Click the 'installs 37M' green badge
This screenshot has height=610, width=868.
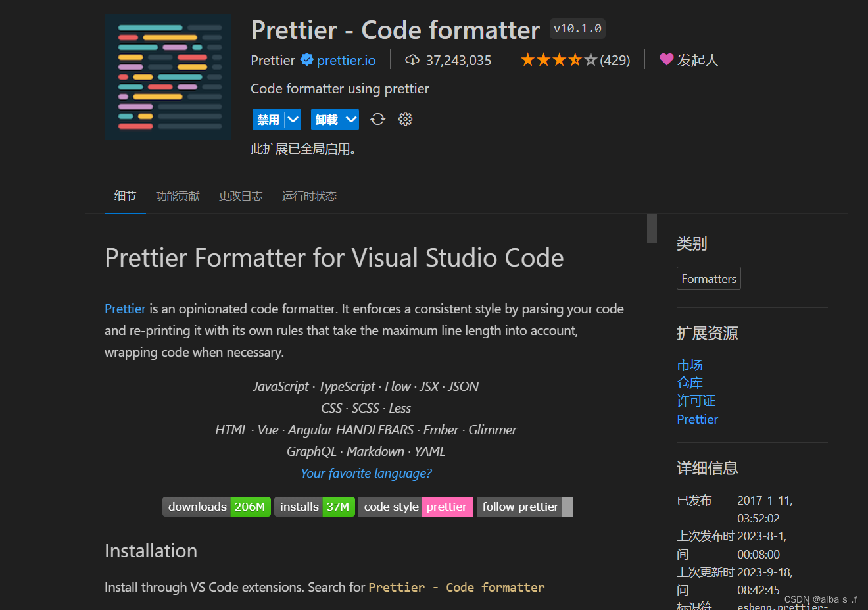pos(314,507)
